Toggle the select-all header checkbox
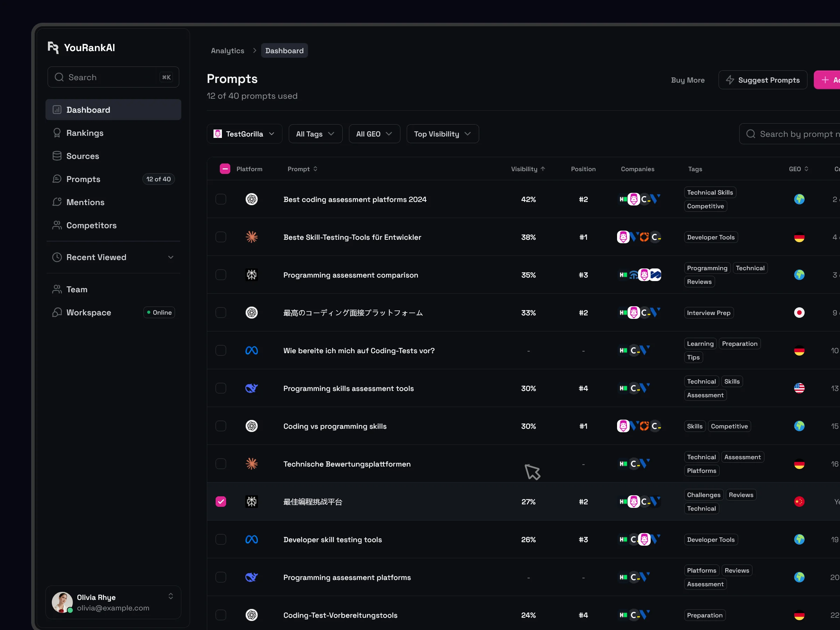840x630 pixels. pyautogui.click(x=225, y=169)
